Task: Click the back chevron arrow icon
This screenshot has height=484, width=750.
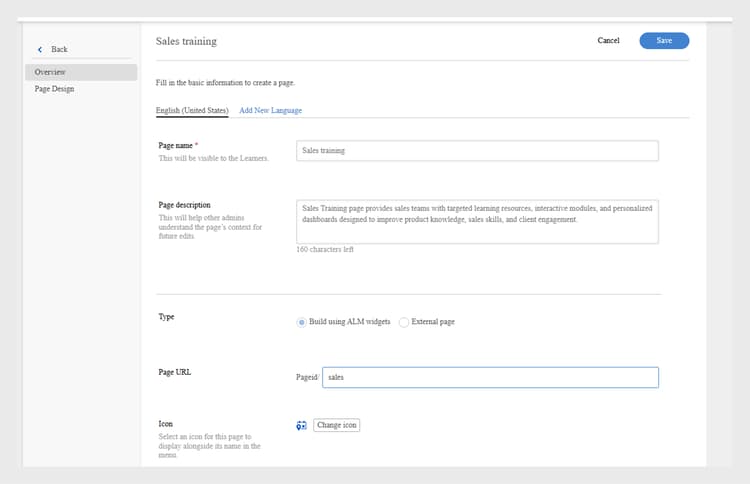Action: [40, 49]
